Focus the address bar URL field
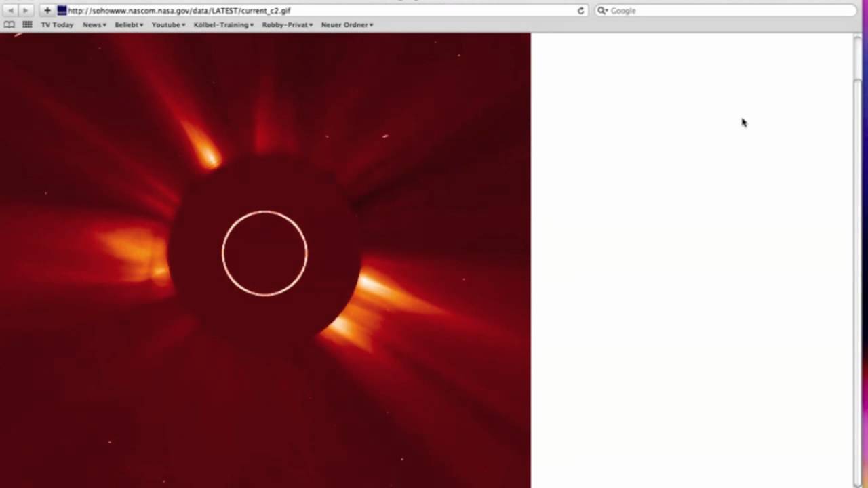 (321, 11)
